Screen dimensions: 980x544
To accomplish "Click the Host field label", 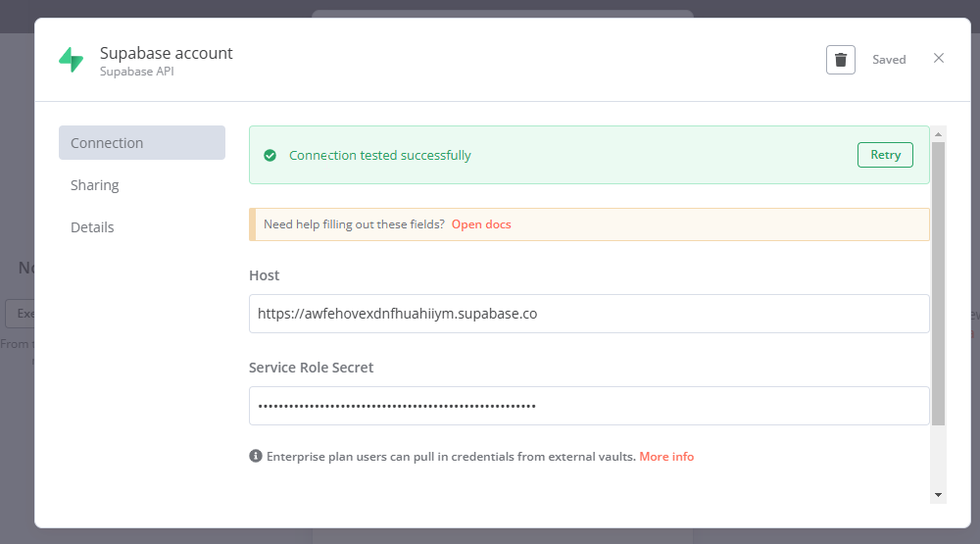I will click(x=265, y=275).
